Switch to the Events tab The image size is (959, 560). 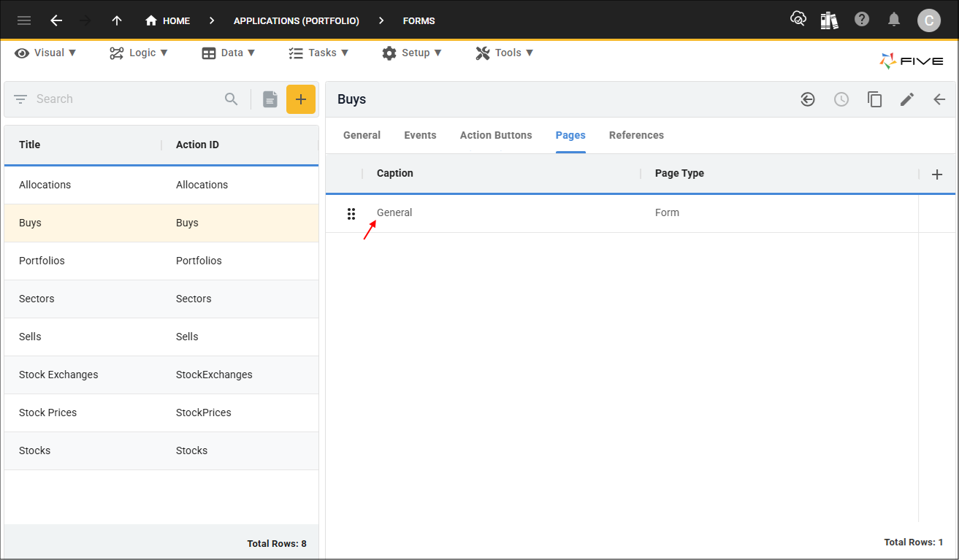420,135
